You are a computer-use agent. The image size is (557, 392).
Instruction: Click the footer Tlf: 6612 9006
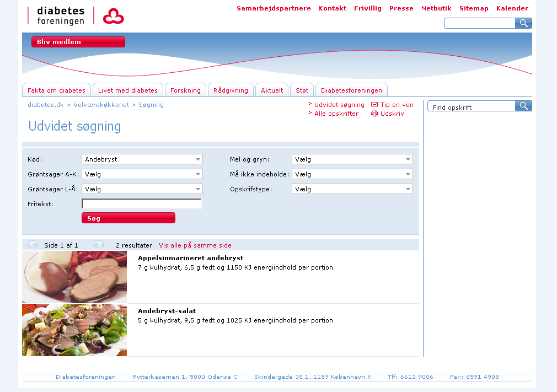point(410,377)
